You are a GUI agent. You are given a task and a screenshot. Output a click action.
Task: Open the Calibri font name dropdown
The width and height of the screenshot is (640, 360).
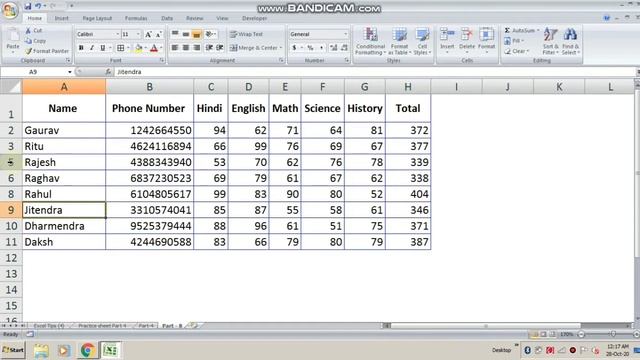coord(118,34)
